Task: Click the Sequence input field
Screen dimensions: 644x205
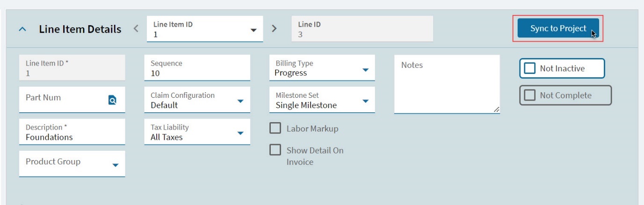Action: click(197, 68)
